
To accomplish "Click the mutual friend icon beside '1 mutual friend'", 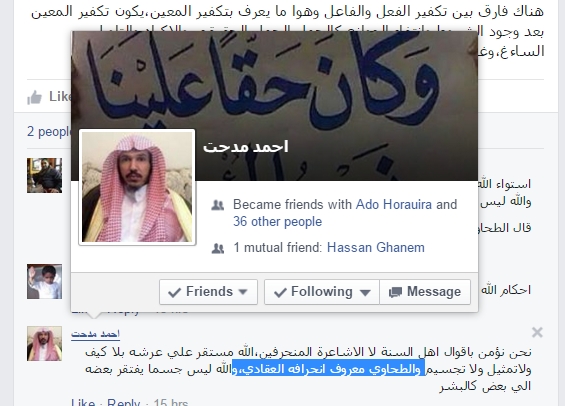I will pos(218,248).
